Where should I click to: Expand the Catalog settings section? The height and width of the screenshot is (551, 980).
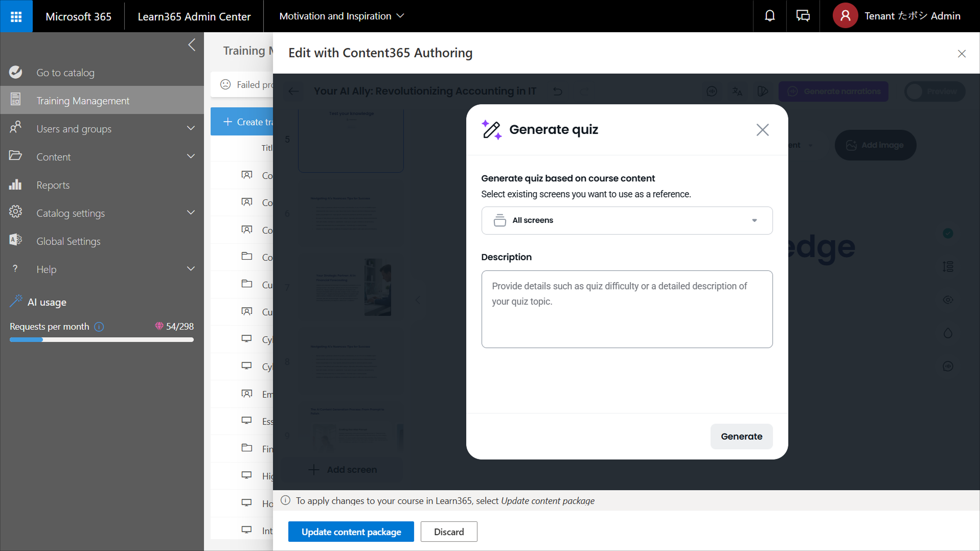click(191, 213)
